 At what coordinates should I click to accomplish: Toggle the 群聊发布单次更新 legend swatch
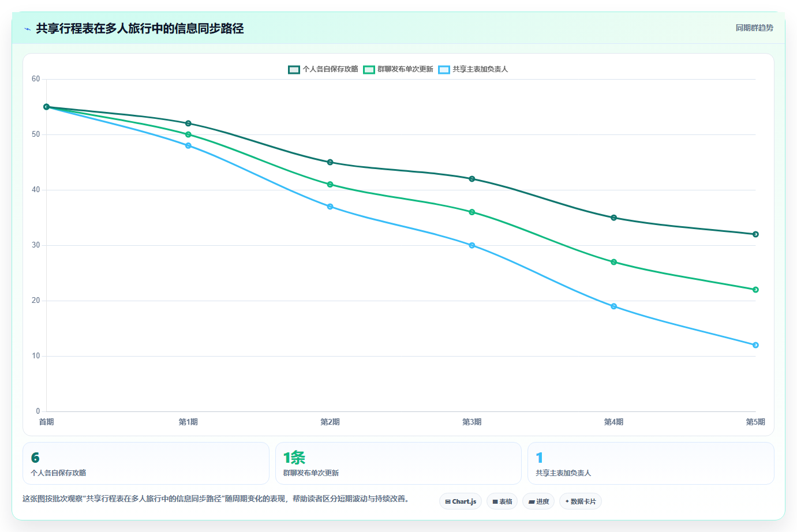point(369,69)
